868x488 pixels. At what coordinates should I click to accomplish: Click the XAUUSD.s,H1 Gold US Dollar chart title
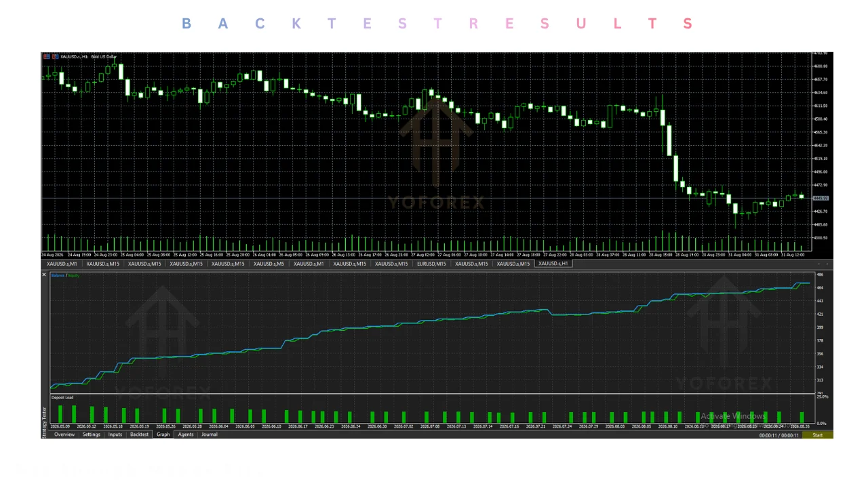[x=88, y=57]
